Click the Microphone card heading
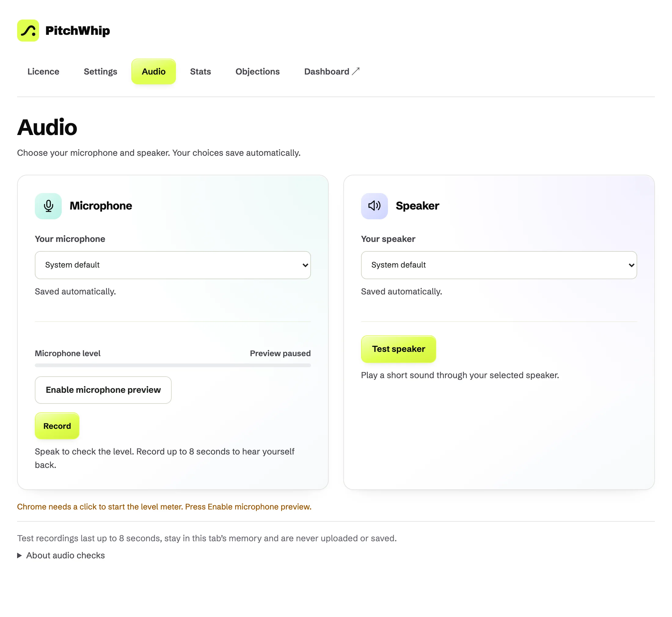 click(101, 206)
